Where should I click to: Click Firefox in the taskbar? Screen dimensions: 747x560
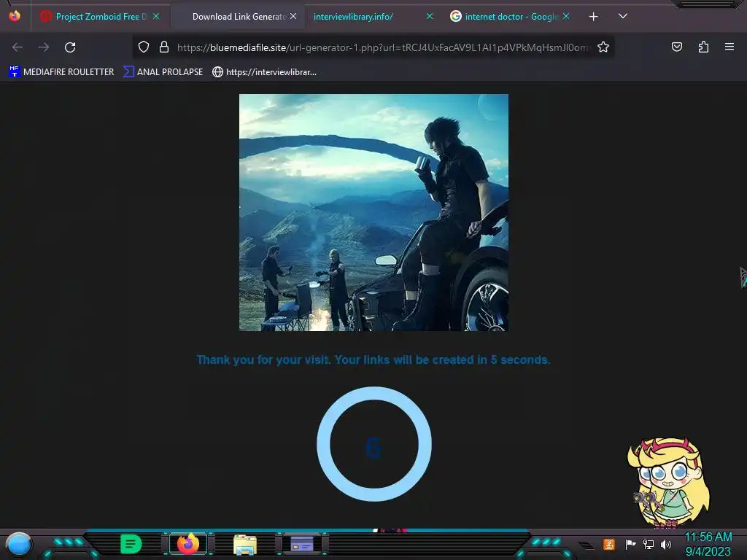tap(188, 544)
